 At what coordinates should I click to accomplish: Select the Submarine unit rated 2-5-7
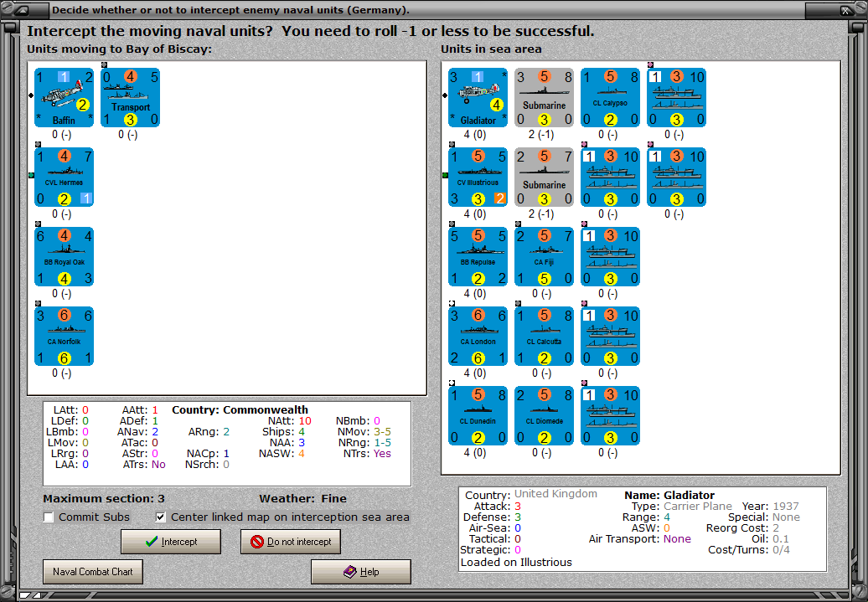point(544,177)
